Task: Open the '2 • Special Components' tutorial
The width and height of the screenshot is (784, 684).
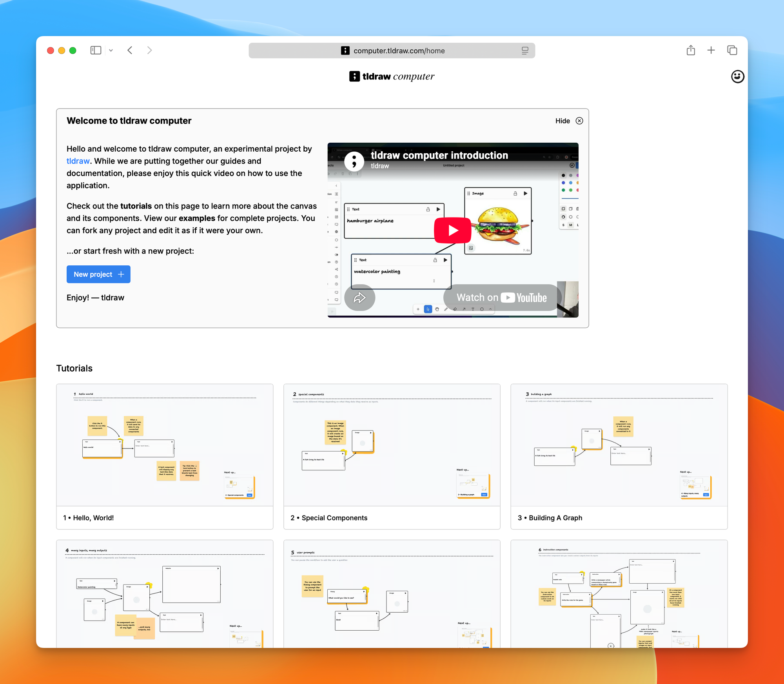Action: tap(392, 457)
